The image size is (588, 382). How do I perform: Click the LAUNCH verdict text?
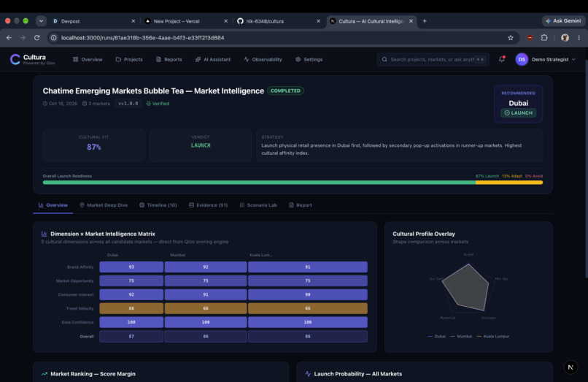[201, 145]
